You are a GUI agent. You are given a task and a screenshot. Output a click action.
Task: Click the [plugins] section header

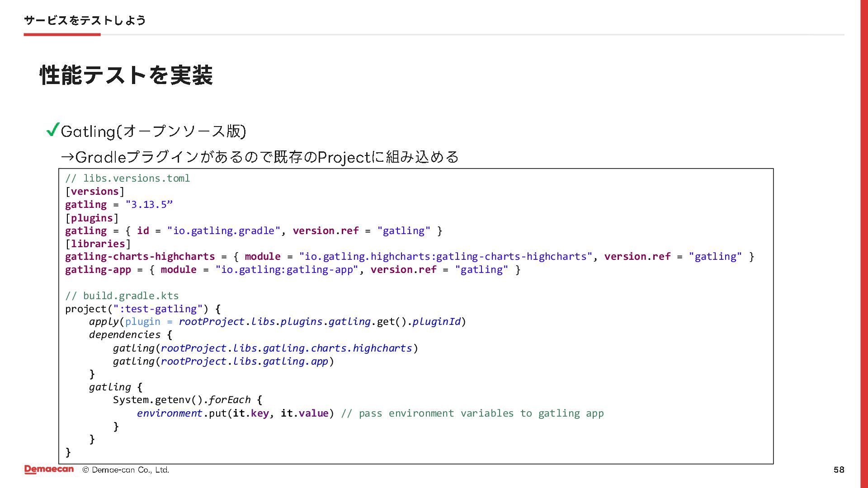92,218
